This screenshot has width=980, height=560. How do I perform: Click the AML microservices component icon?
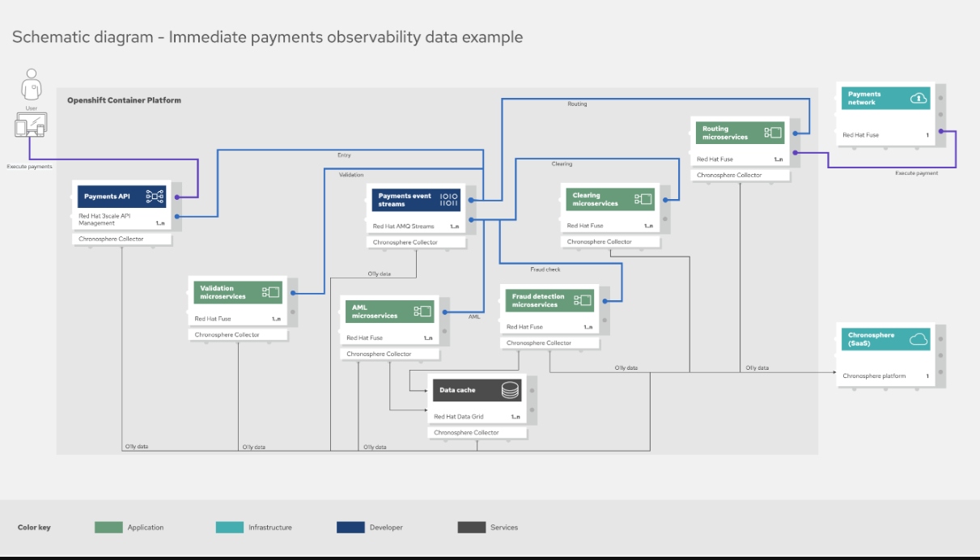(x=422, y=311)
